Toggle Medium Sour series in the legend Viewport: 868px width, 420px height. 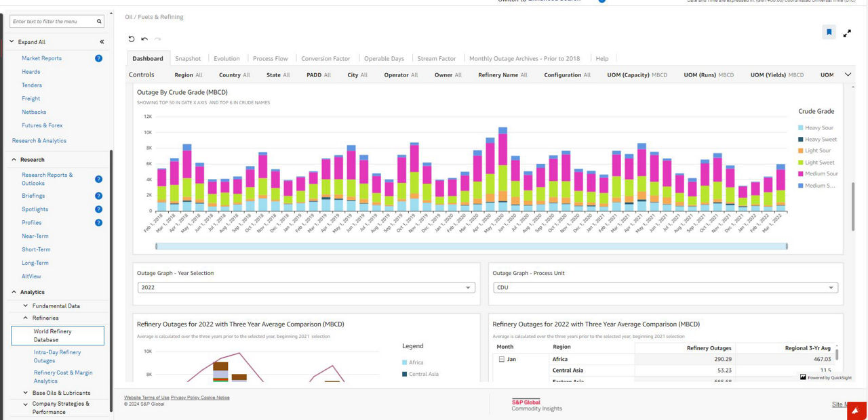tap(821, 174)
